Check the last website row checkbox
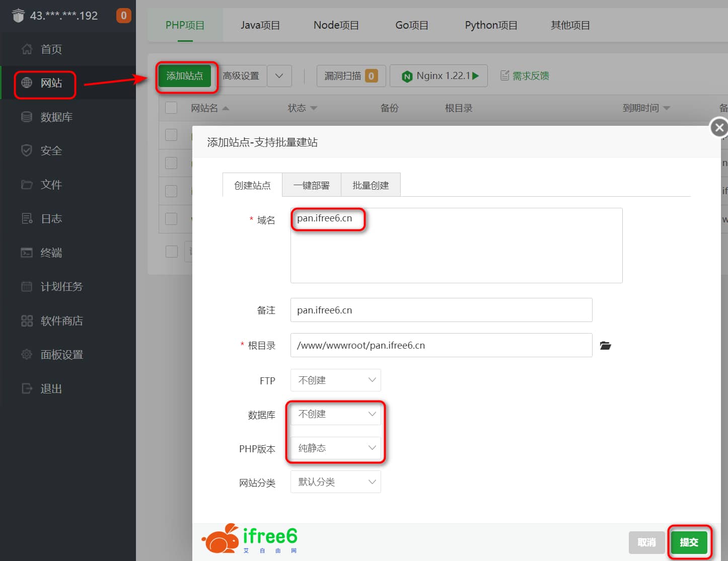Viewport: 728px width, 561px height. pos(171,251)
